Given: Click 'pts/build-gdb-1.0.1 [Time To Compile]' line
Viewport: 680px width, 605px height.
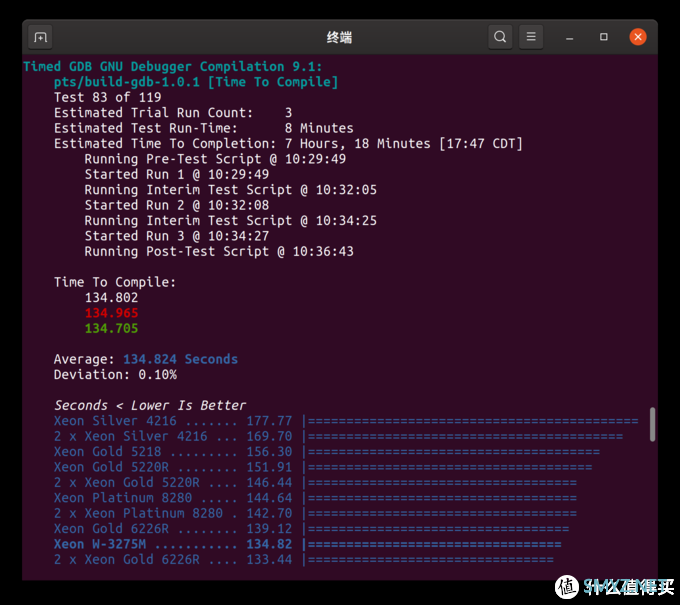Looking at the screenshot, I should [196, 82].
